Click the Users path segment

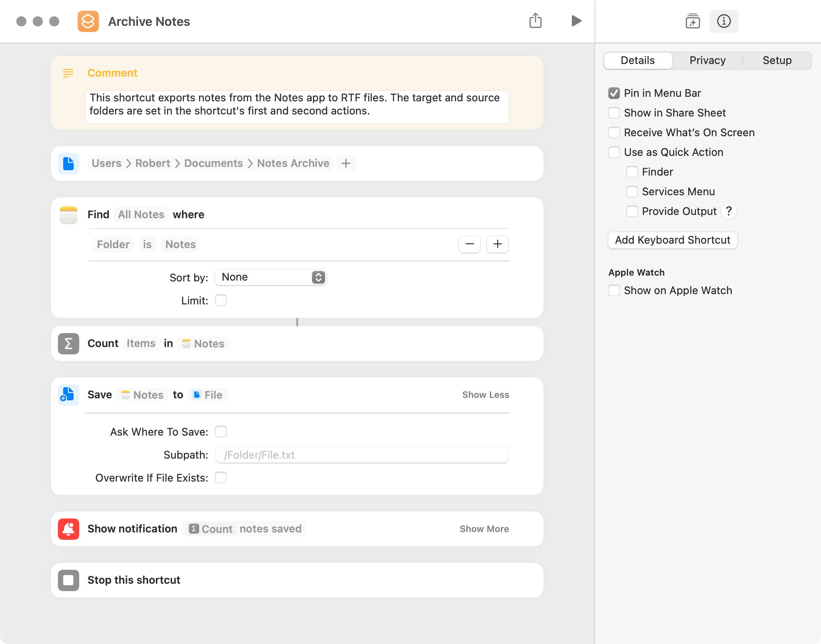(x=107, y=163)
